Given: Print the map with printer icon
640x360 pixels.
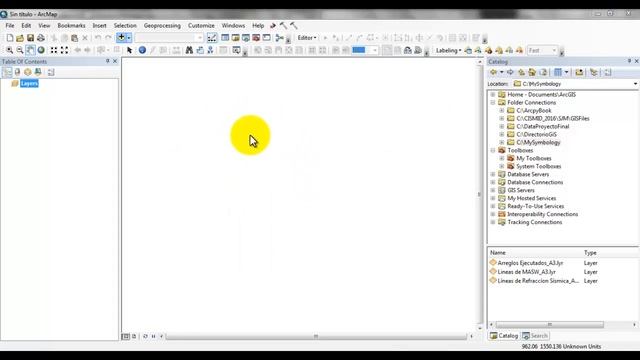Looking at the screenshot, I should (41, 38).
